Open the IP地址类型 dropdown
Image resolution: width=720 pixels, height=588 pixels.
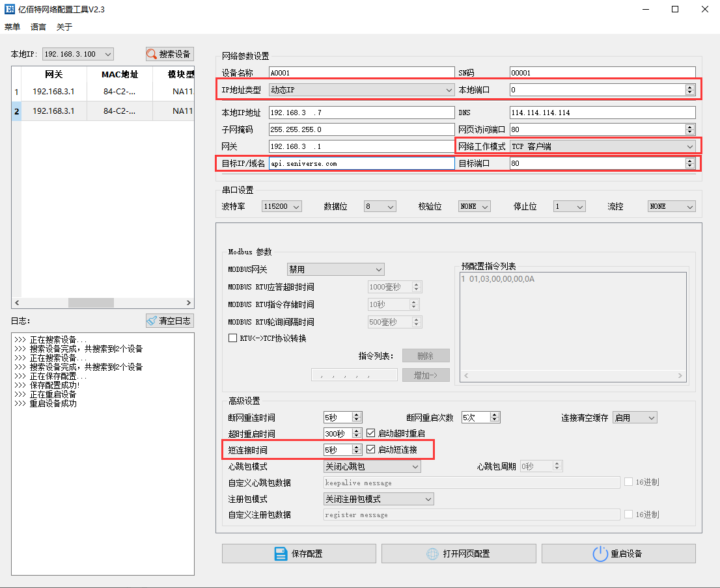[x=361, y=90]
